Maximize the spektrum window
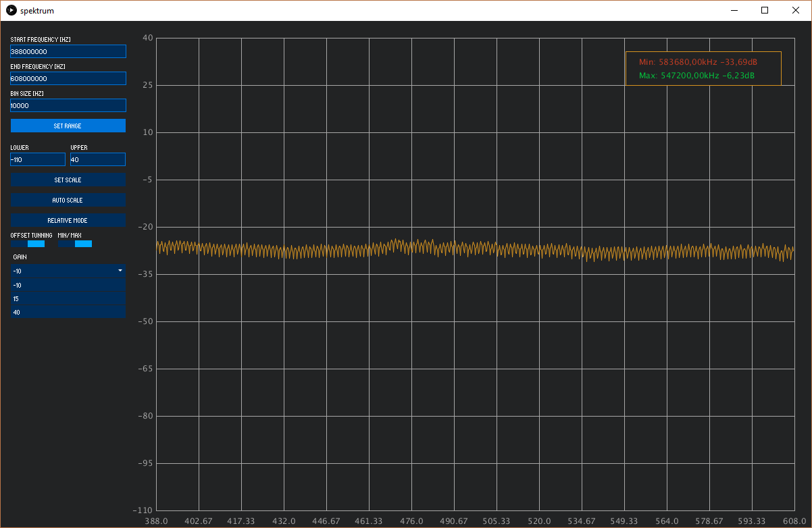 click(x=765, y=10)
